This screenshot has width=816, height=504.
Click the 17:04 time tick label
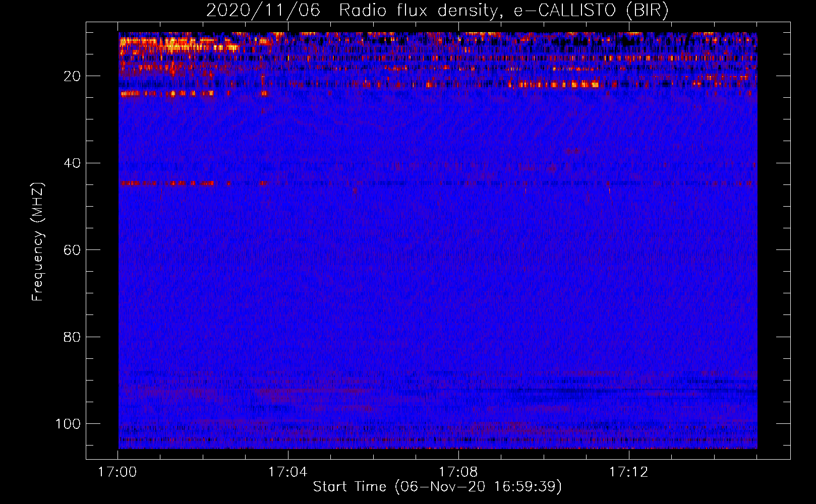pos(288,472)
